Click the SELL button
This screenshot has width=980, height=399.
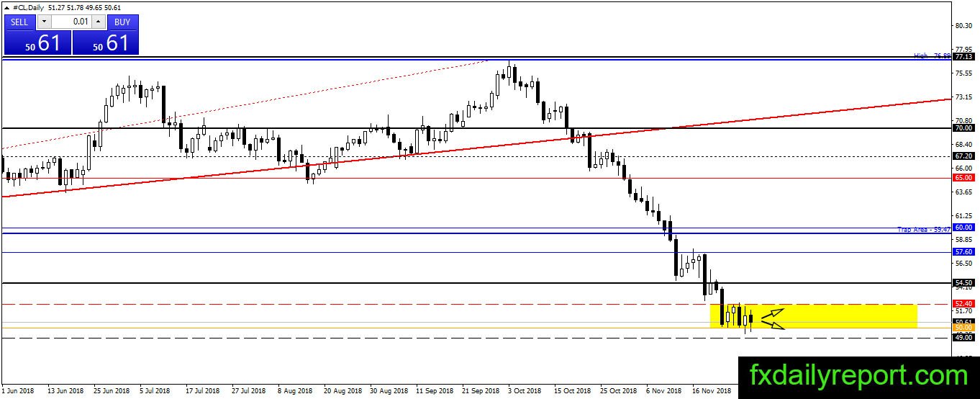(x=19, y=22)
